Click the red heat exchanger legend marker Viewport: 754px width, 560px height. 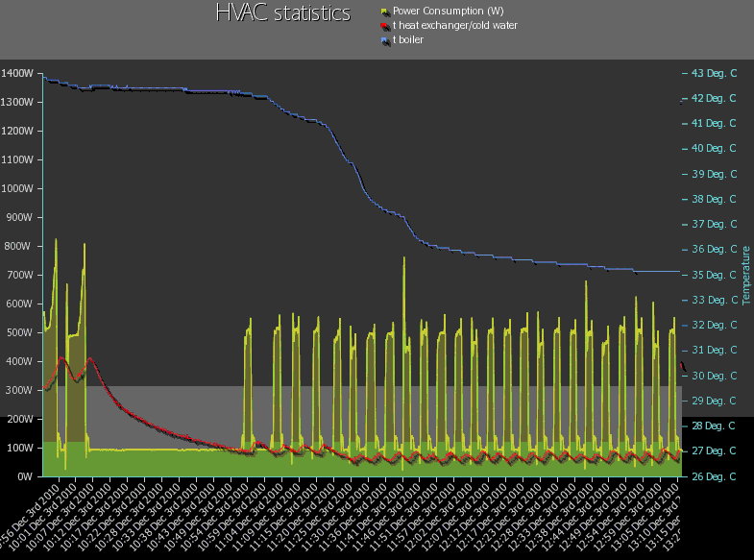click(x=384, y=26)
